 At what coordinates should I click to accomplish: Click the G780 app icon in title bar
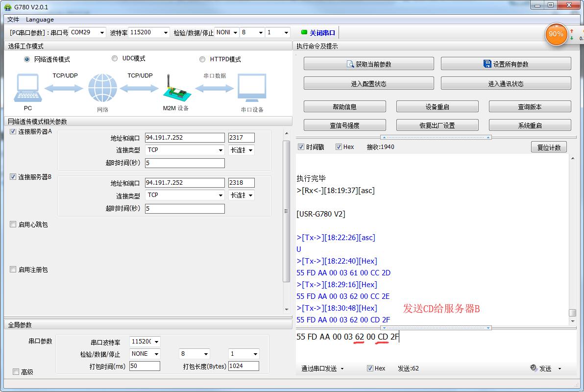click(7, 6)
